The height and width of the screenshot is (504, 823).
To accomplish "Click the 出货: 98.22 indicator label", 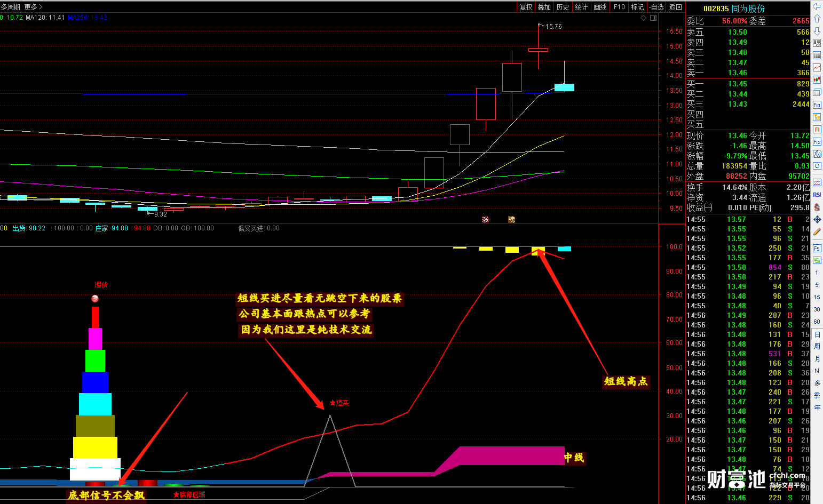I will 29,228.
